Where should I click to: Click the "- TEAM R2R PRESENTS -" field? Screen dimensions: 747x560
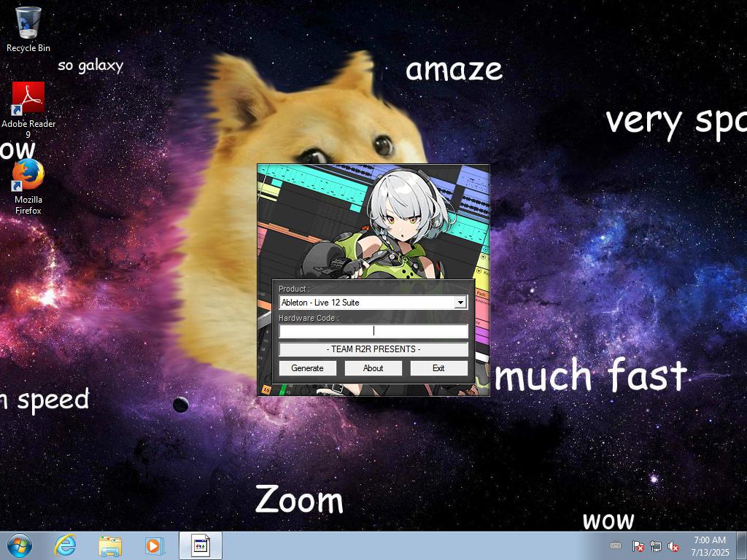coord(373,349)
